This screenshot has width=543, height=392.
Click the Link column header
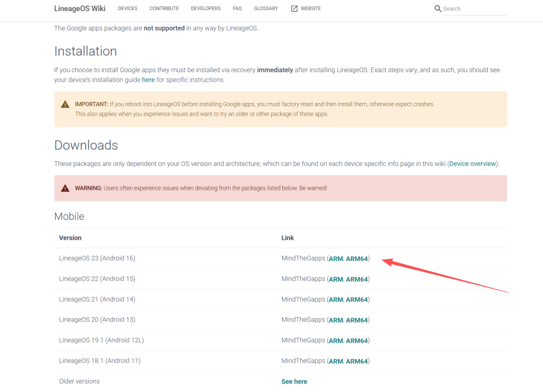[x=287, y=238]
